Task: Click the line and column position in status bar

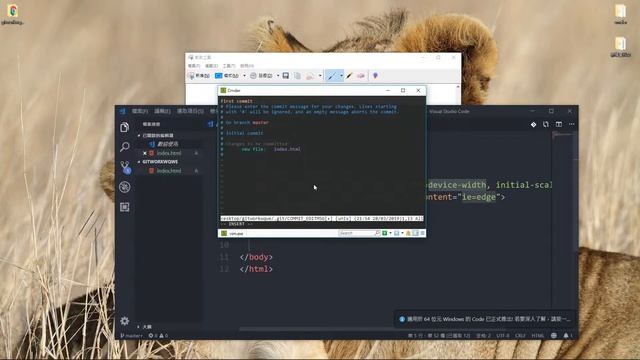Action: (439, 336)
